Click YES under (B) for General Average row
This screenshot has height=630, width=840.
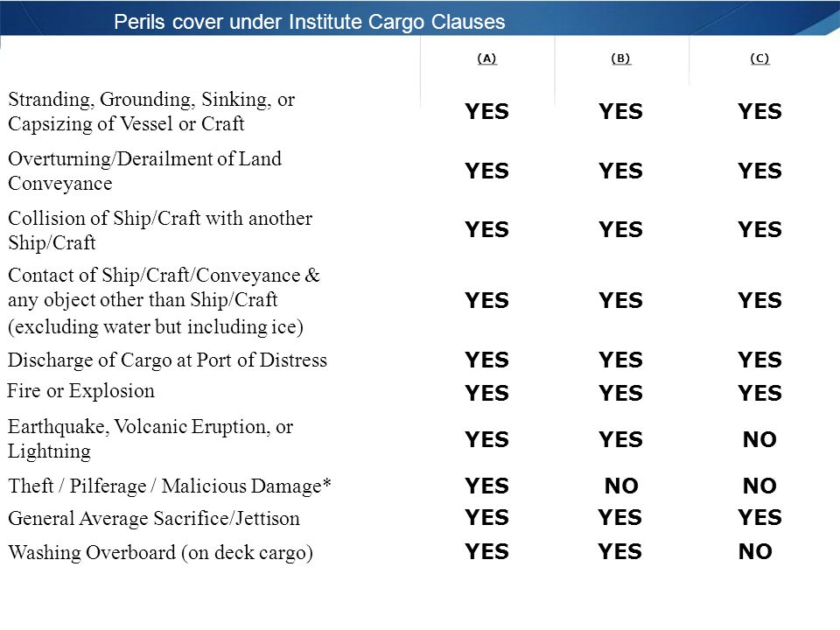click(x=619, y=517)
